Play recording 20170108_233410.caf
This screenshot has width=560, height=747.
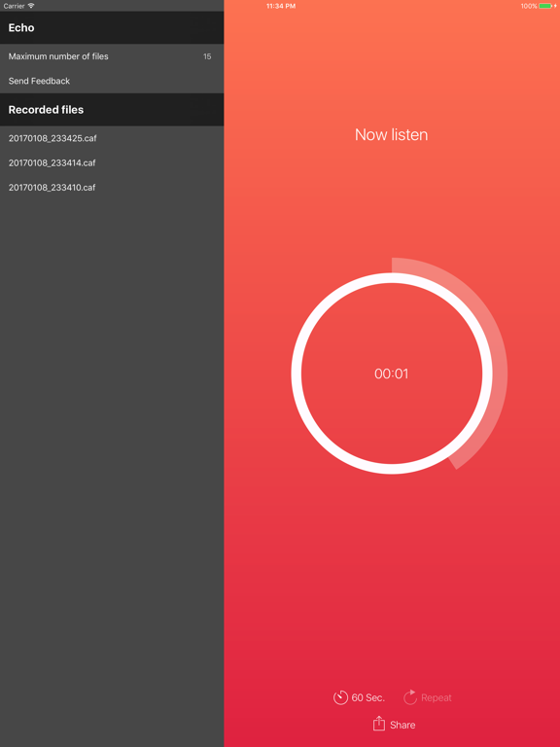tap(112, 188)
